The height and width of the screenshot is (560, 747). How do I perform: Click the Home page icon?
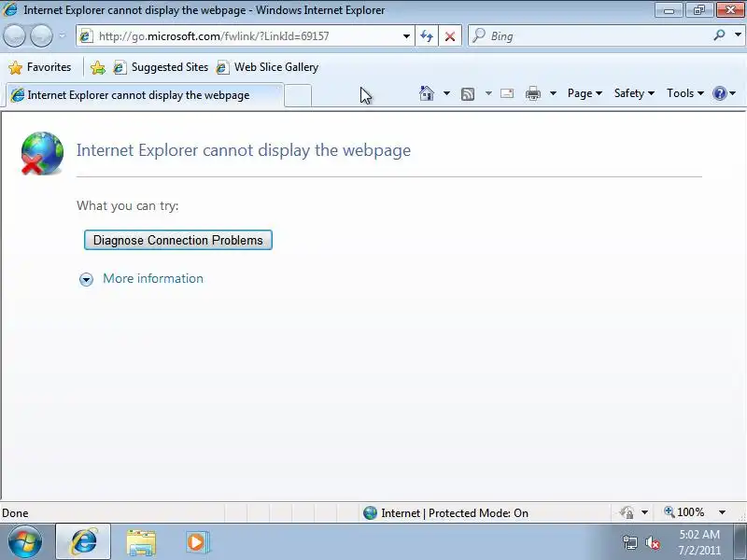tap(427, 93)
